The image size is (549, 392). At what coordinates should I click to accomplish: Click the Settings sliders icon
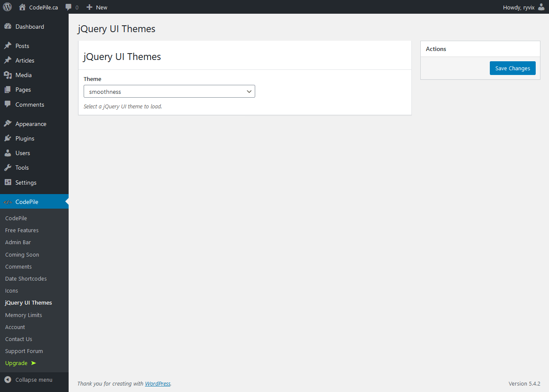(x=8, y=183)
